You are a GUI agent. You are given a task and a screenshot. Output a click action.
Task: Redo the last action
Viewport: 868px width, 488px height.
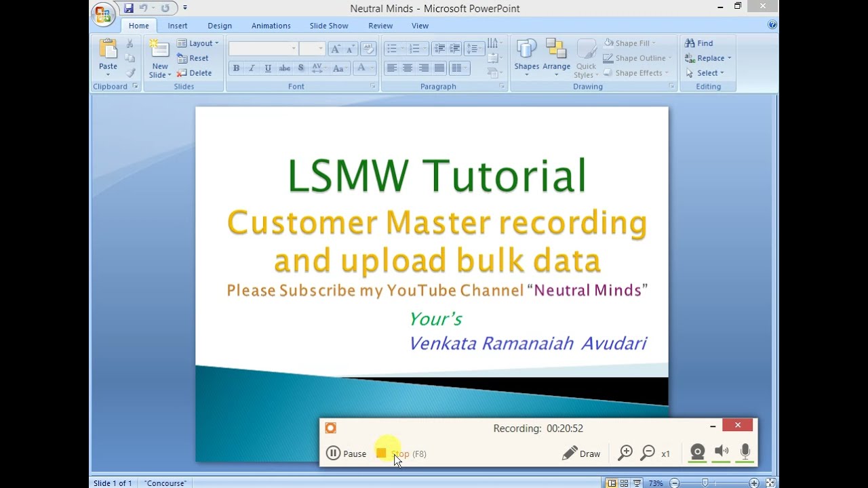click(165, 8)
